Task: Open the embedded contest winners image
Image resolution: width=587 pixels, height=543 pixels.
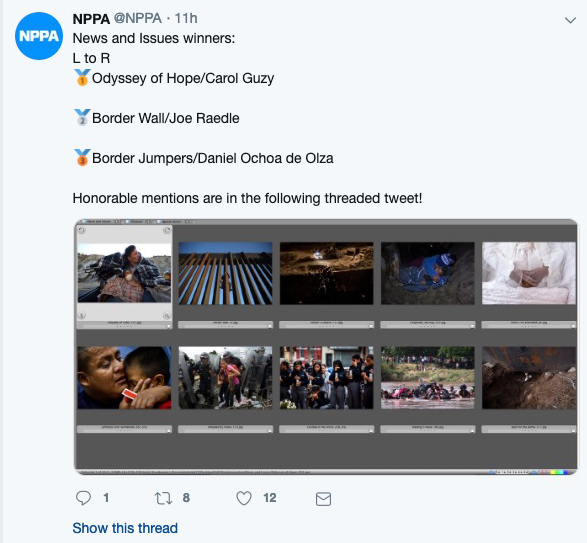Action: (x=326, y=347)
